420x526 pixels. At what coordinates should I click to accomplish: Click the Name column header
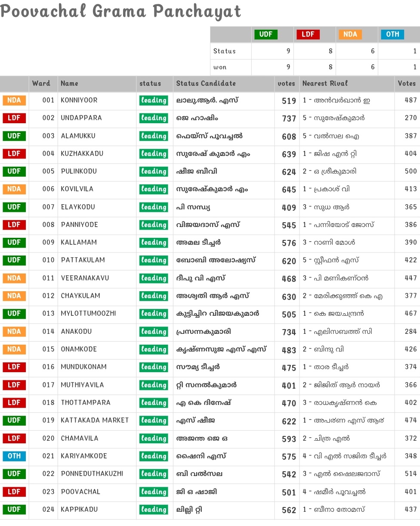(69, 84)
